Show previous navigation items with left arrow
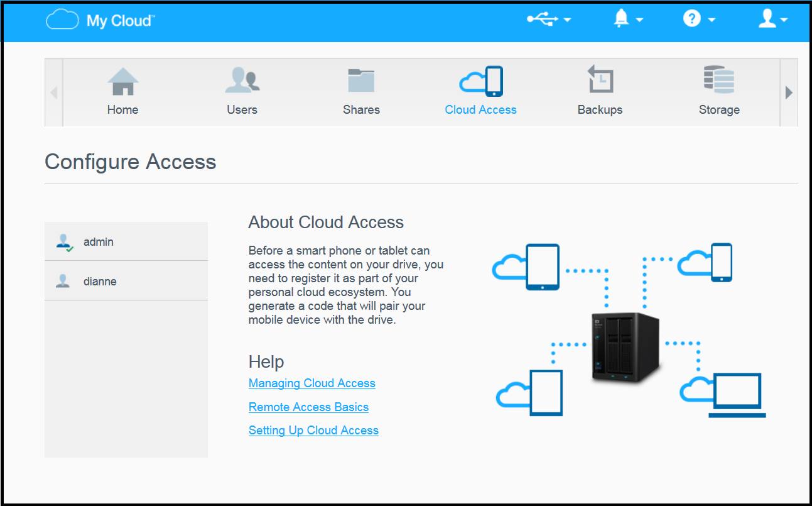Viewport: 812px width, 506px height. pyautogui.click(x=54, y=92)
